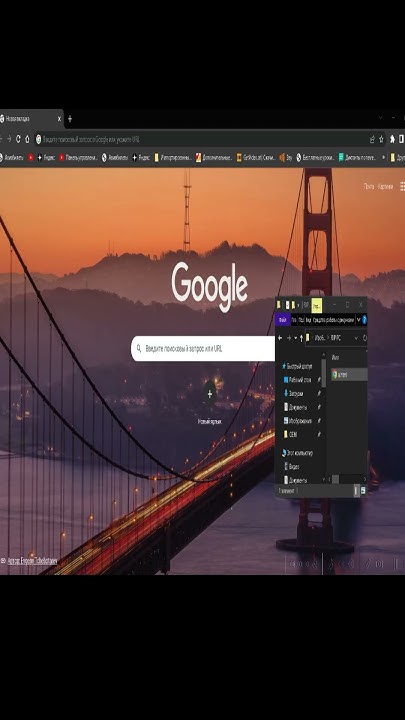This screenshot has width=405, height=720.
Task: Click right arrow of Explorer horizontal scrollbar
Action: [x=365, y=479]
